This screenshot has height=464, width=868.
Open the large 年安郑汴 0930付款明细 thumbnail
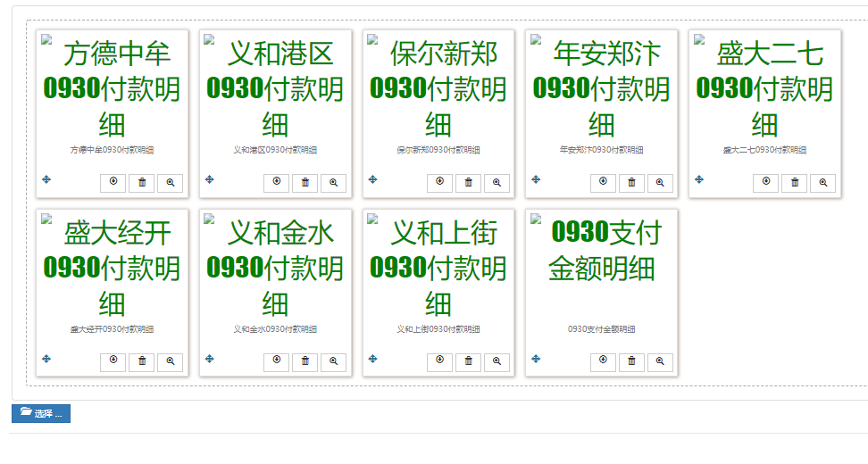[x=601, y=88]
